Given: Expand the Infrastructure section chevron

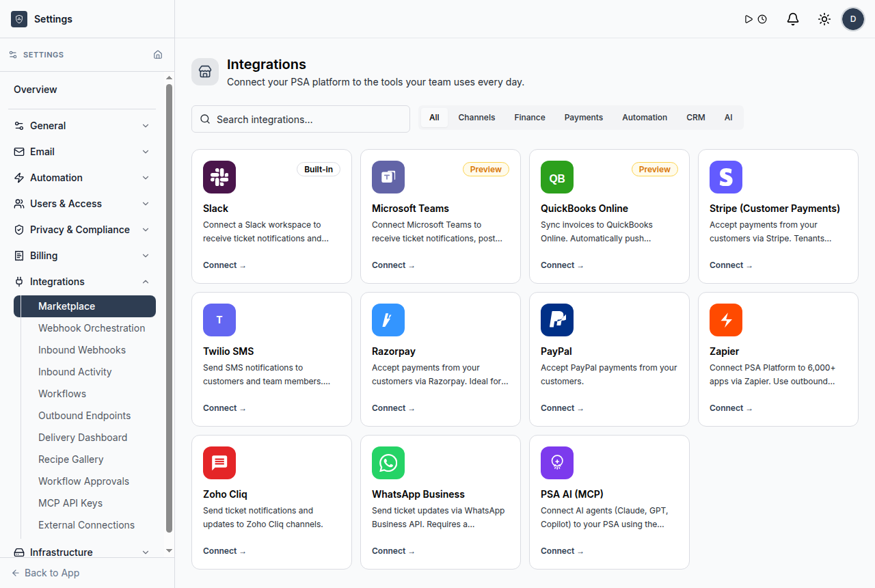Looking at the screenshot, I should (146, 552).
